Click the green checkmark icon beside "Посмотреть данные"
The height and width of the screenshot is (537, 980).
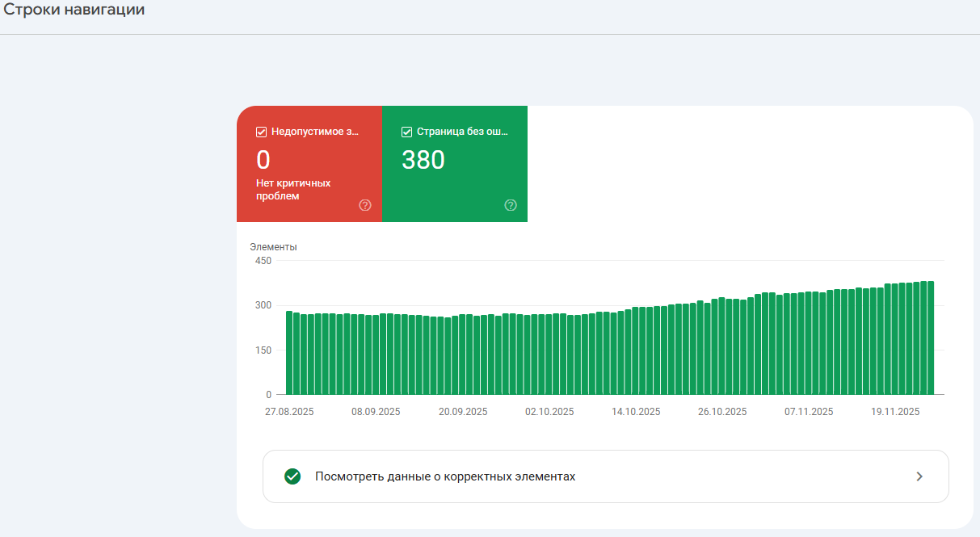click(x=292, y=476)
